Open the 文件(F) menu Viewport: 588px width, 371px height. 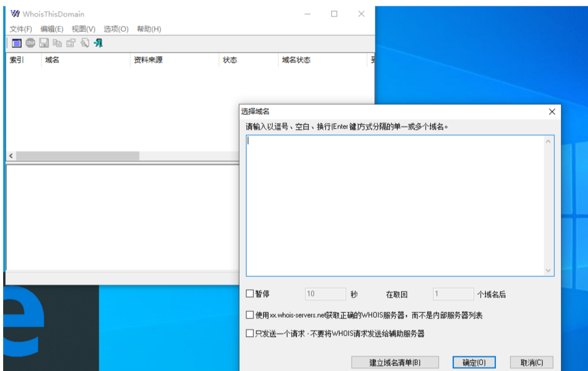tap(21, 29)
